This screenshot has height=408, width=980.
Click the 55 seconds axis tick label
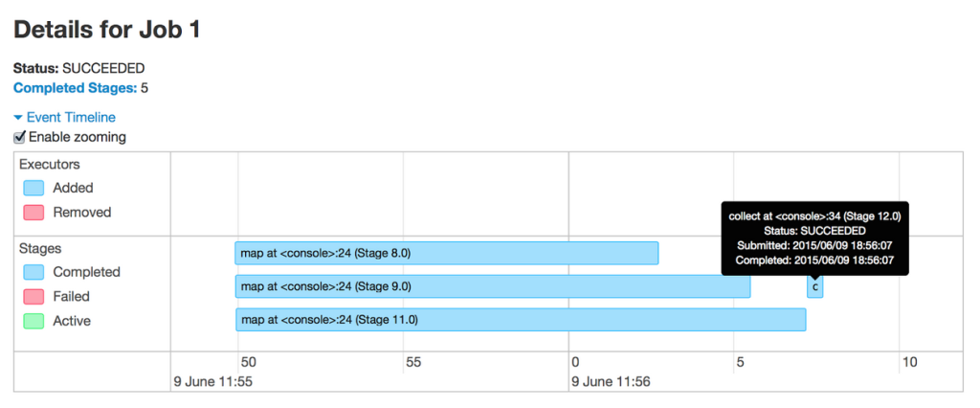[413, 362]
